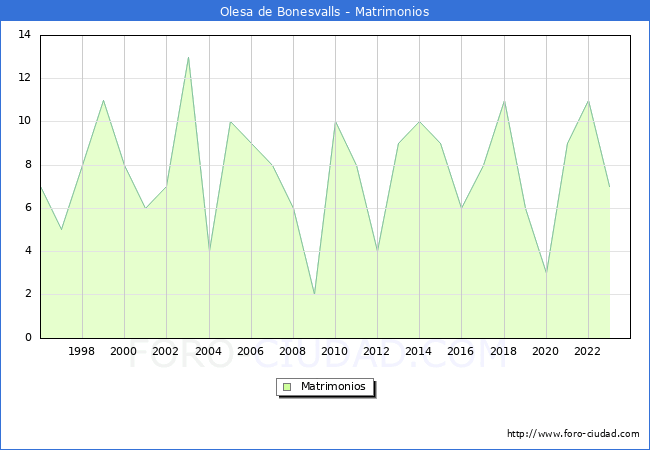Click the 1999 peak data point at 11
This screenshot has height=450, width=650.
tap(103, 100)
